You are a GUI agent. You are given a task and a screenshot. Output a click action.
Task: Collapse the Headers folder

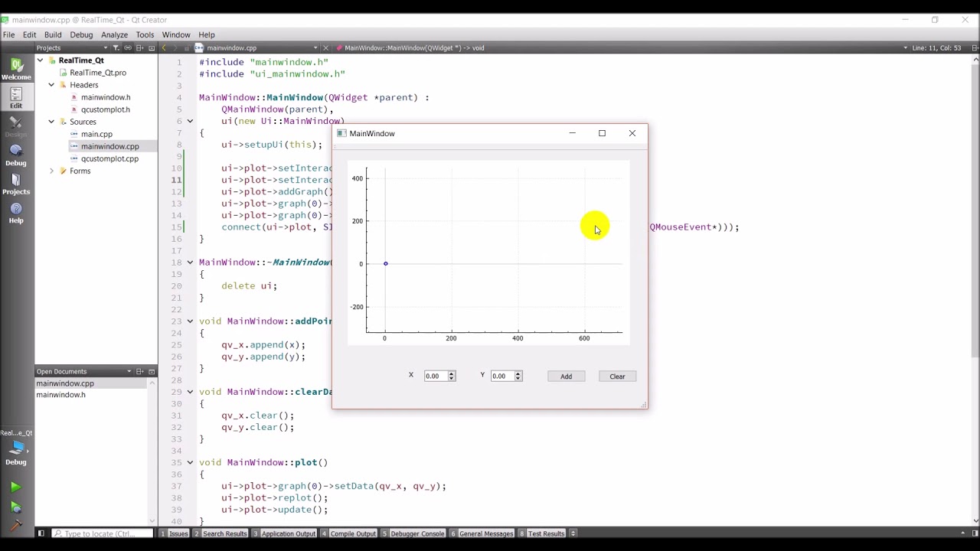[x=51, y=85]
